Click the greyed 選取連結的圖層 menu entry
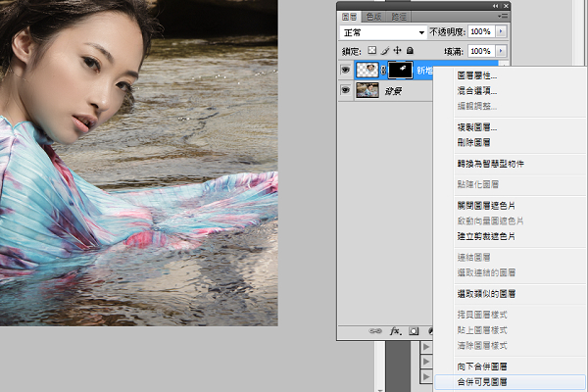Viewport: 588px width, 392px height. 486,272
